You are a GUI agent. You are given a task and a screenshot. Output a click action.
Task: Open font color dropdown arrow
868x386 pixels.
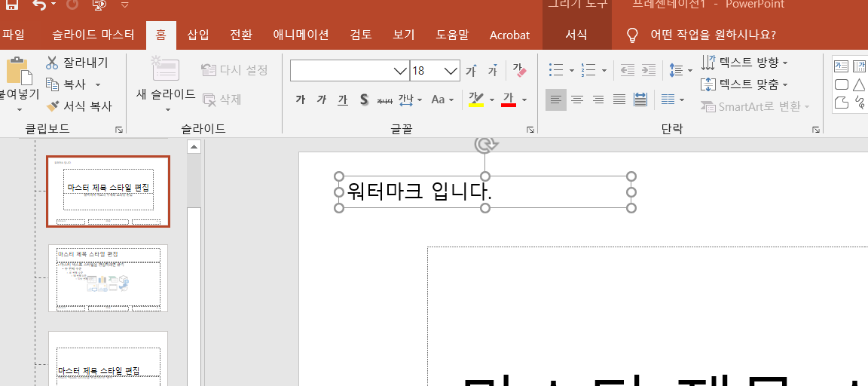coord(524,100)
